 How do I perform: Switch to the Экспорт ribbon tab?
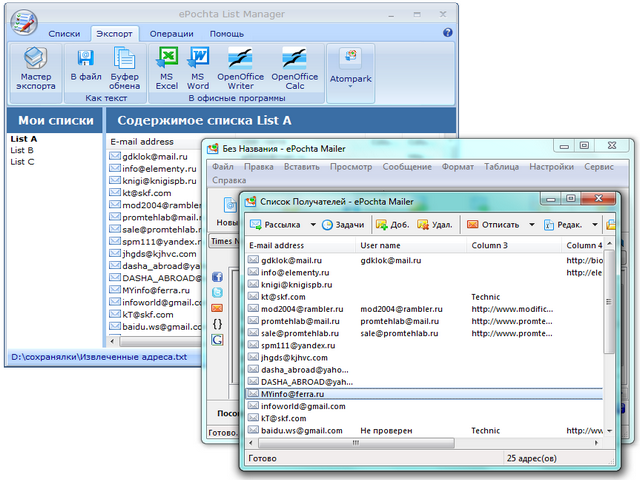(x=114, y=34)
